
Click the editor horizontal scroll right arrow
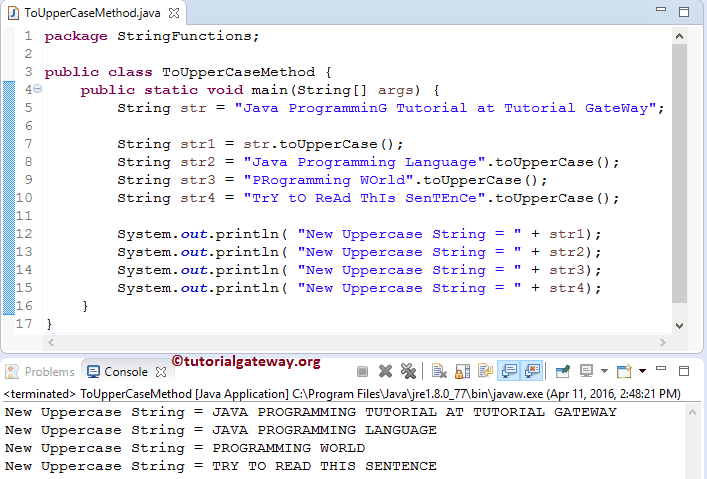(x=662, y=342)
